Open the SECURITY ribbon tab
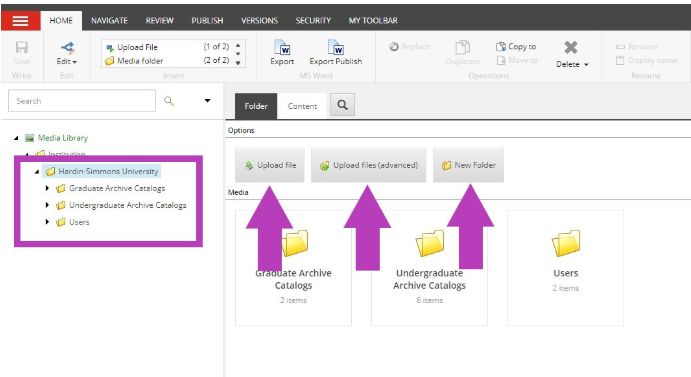This screenshot has width=691, height=377. coord(313,21)
